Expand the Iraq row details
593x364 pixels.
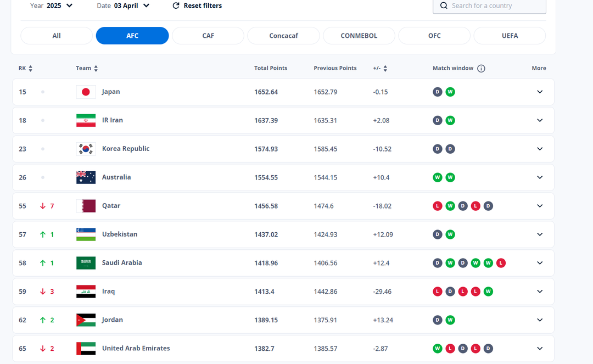point(540,292)
